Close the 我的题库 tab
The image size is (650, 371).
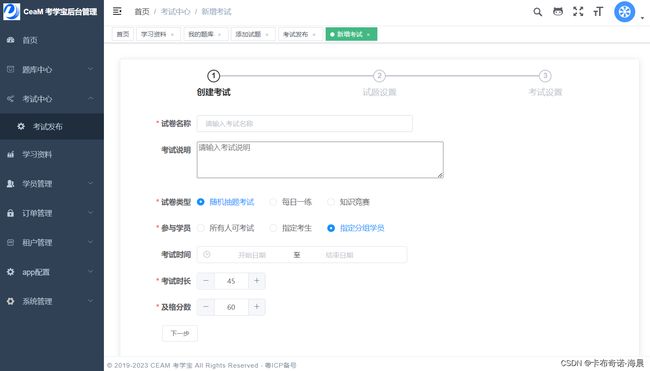[x=220, y=34]
